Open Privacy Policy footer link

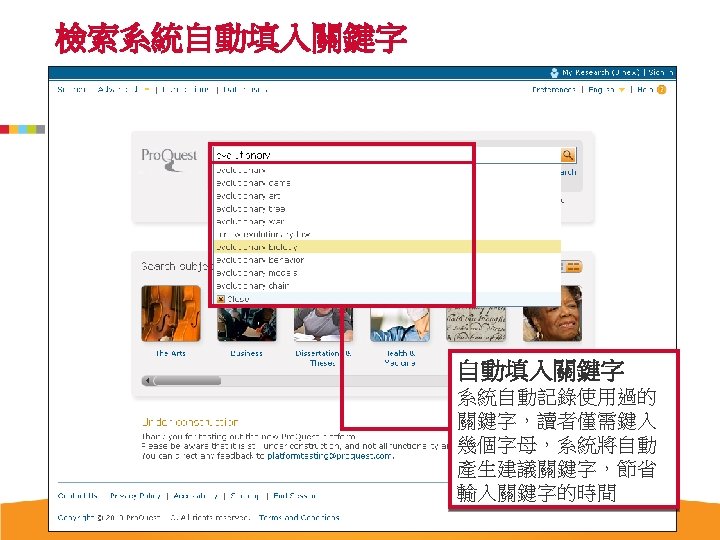click(x=135, y=496)
